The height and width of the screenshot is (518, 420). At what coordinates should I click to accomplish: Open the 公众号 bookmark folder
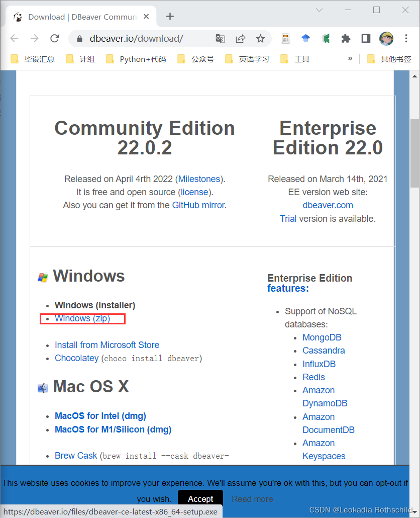195,59
